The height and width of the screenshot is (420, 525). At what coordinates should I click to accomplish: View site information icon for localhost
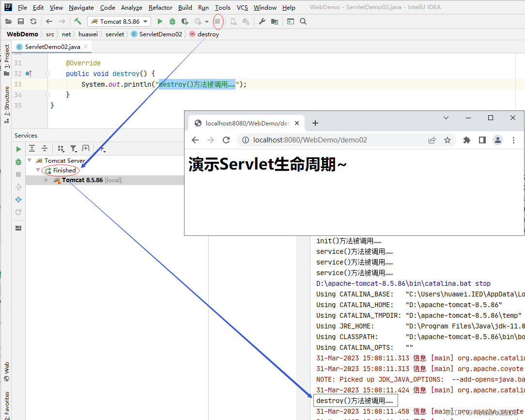246,140
